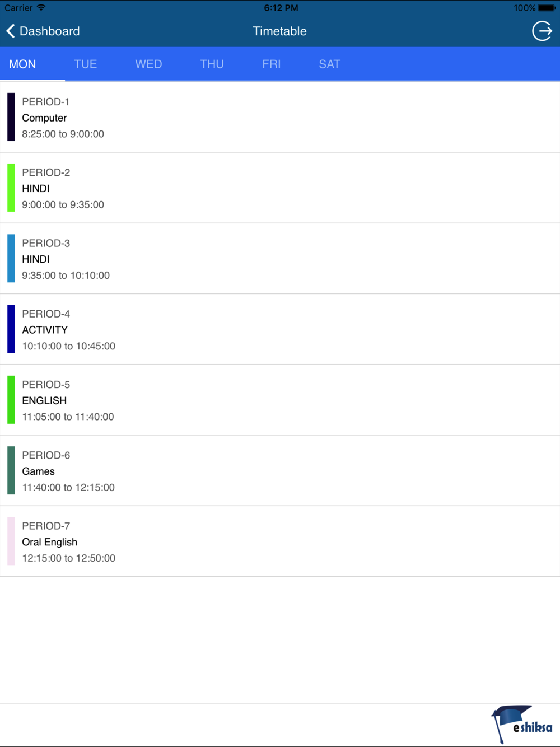
Task: Select the FRI tab
Action: tap(271, 64)
